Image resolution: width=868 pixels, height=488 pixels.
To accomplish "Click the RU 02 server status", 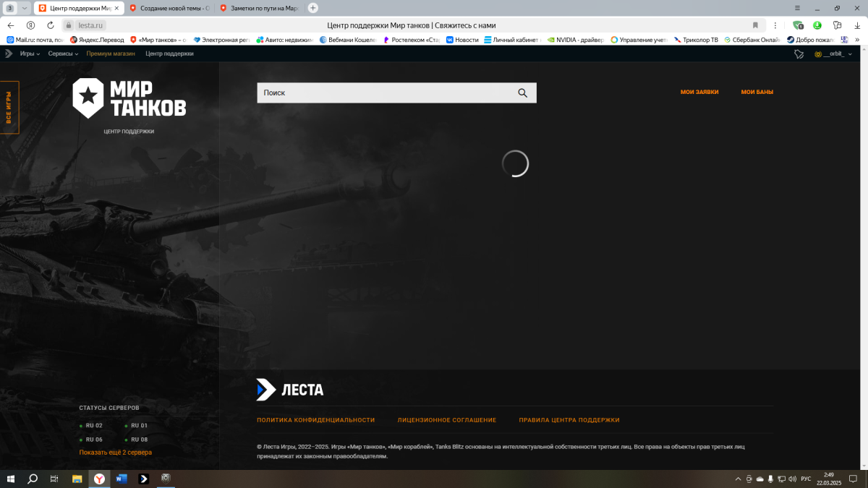I will click(91, 426).
